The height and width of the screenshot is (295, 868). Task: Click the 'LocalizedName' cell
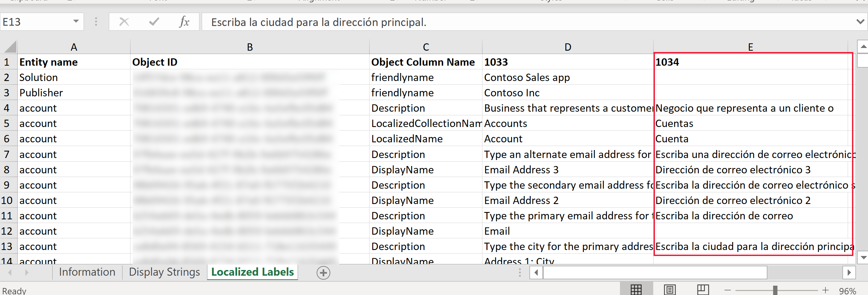(x=426, y=139)
